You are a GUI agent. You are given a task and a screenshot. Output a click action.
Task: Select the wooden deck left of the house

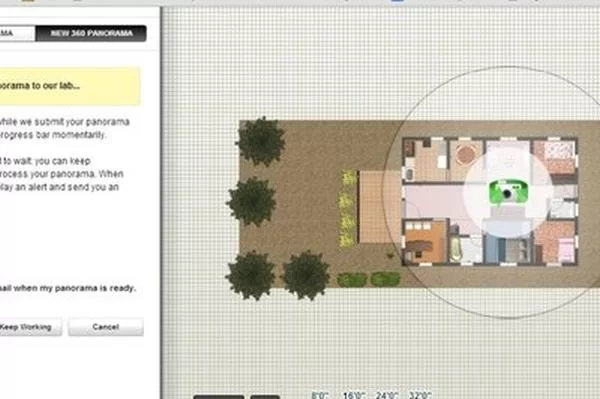(x=380, y=207)
